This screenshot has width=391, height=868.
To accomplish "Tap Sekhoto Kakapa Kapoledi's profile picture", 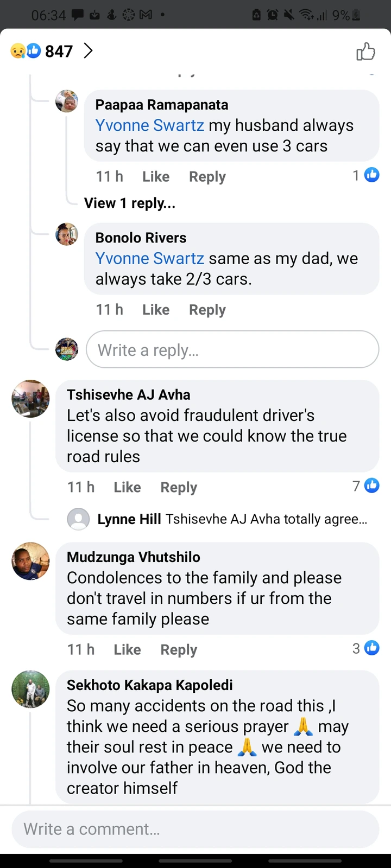I will coord(30,689).
